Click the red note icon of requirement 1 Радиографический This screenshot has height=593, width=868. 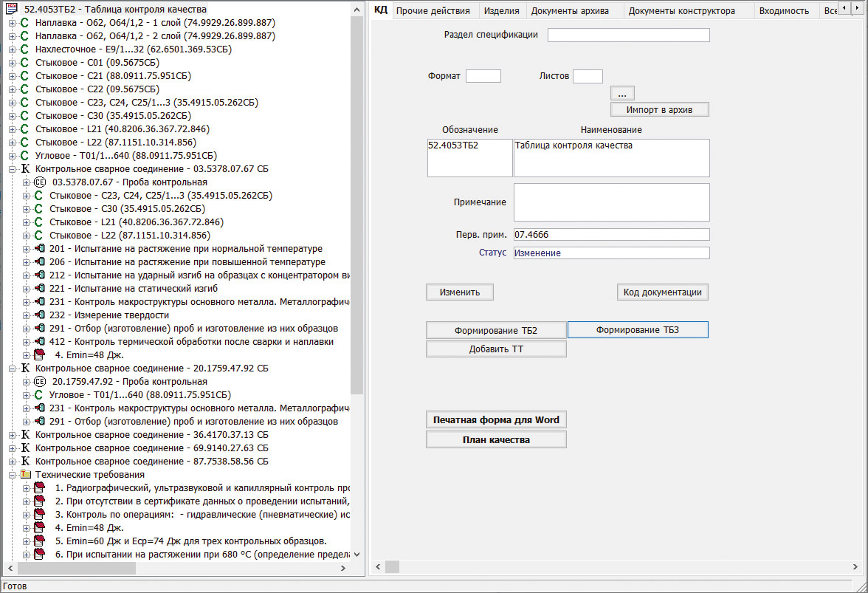(x=40, y=488)
